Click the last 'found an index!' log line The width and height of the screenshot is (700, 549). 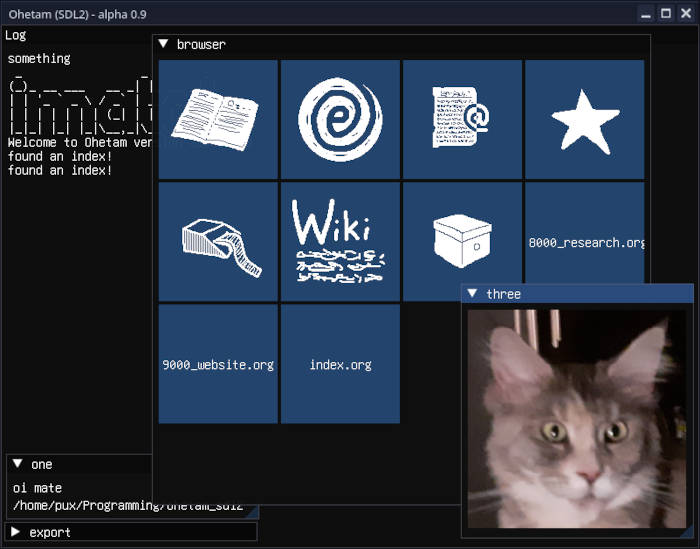[x=60, y=170]
